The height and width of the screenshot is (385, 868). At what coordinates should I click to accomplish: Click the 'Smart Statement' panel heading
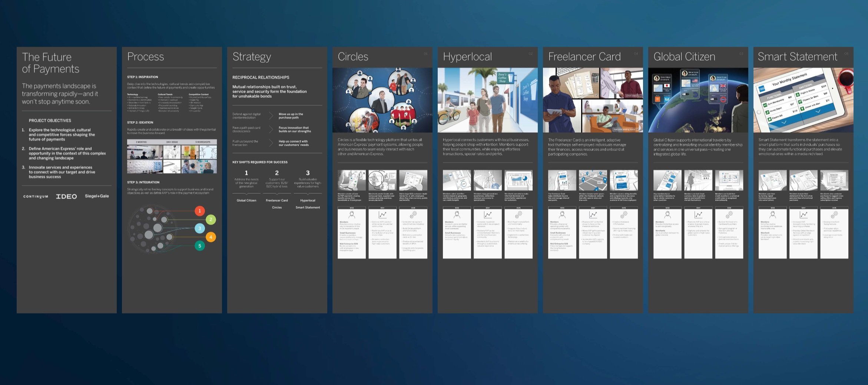click(798, 57)
